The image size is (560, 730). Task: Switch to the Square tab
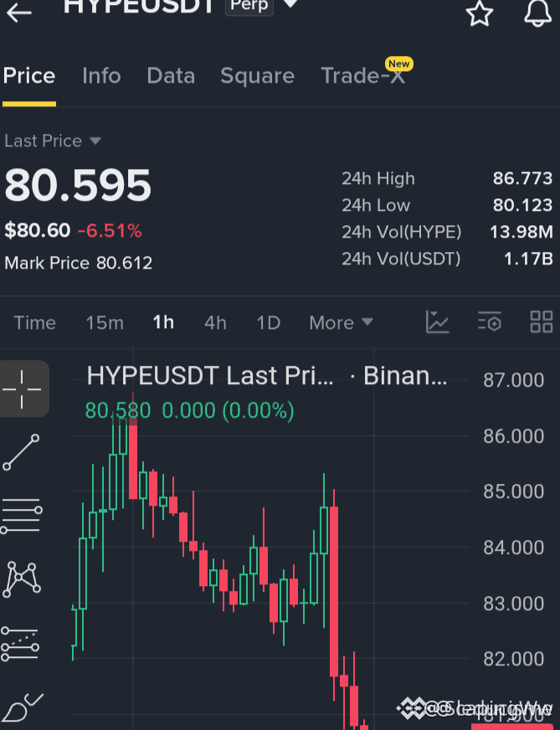[x=258, y=76]
